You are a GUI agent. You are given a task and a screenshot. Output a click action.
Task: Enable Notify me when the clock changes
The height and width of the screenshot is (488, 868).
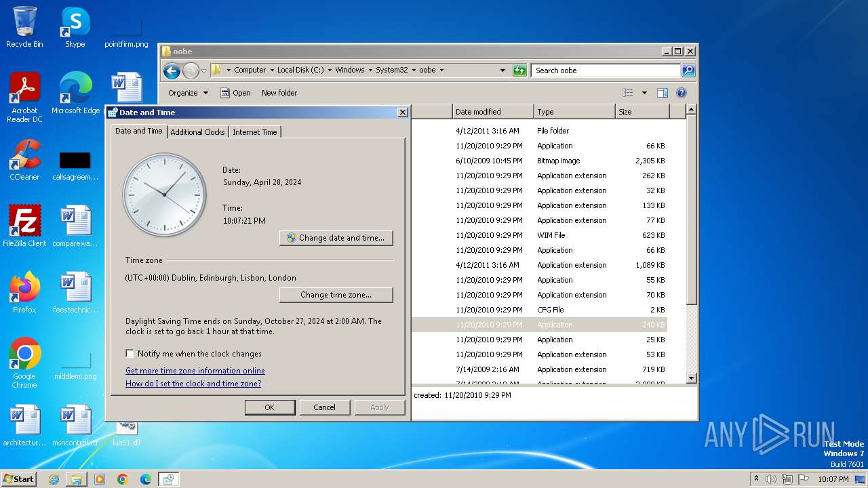[x=130, y=354]
